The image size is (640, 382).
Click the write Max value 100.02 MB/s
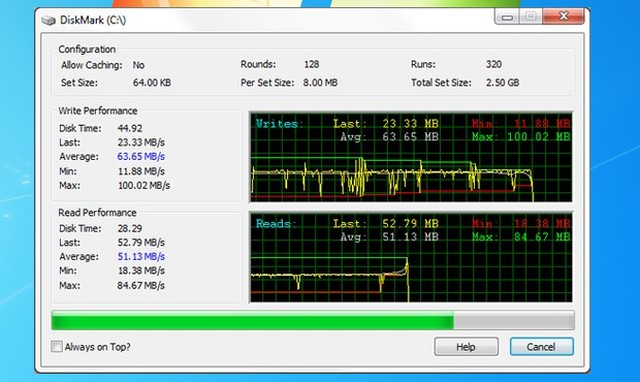pyautogui.click(x=144, y=185)
